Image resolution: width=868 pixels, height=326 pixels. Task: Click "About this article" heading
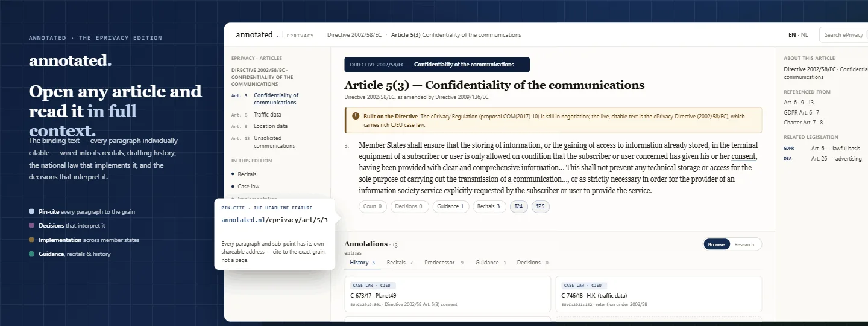(x=810, y=59)
